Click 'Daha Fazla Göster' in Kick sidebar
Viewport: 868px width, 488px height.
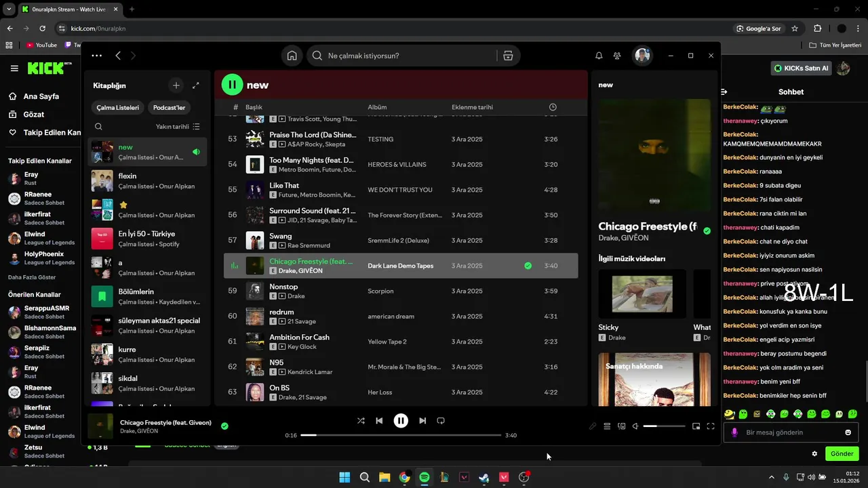pyautogui.click(x=32, y=277)
